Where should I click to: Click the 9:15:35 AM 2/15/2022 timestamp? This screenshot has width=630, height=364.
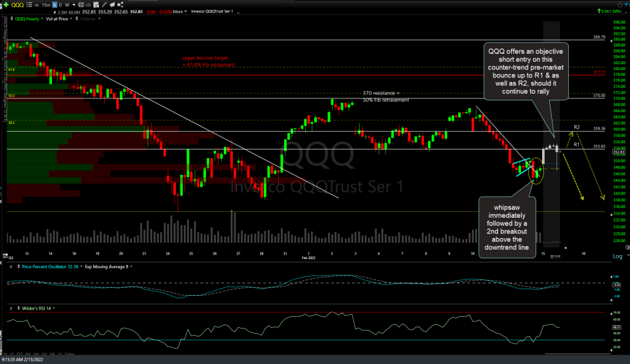tap(22, 359)
